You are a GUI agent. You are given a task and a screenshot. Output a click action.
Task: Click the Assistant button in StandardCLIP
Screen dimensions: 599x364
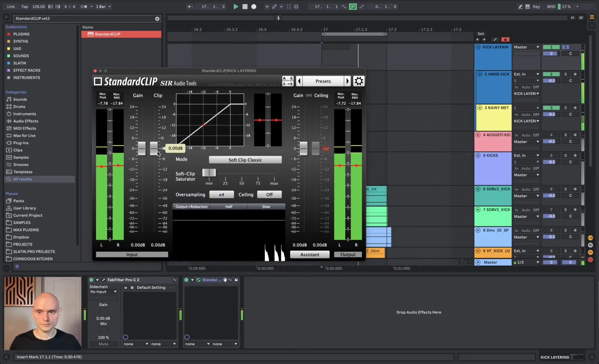309,254
